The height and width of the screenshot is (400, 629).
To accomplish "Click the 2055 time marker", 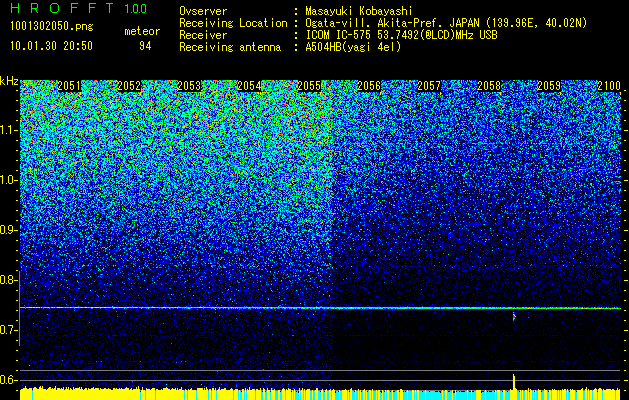I will point(309,86).
